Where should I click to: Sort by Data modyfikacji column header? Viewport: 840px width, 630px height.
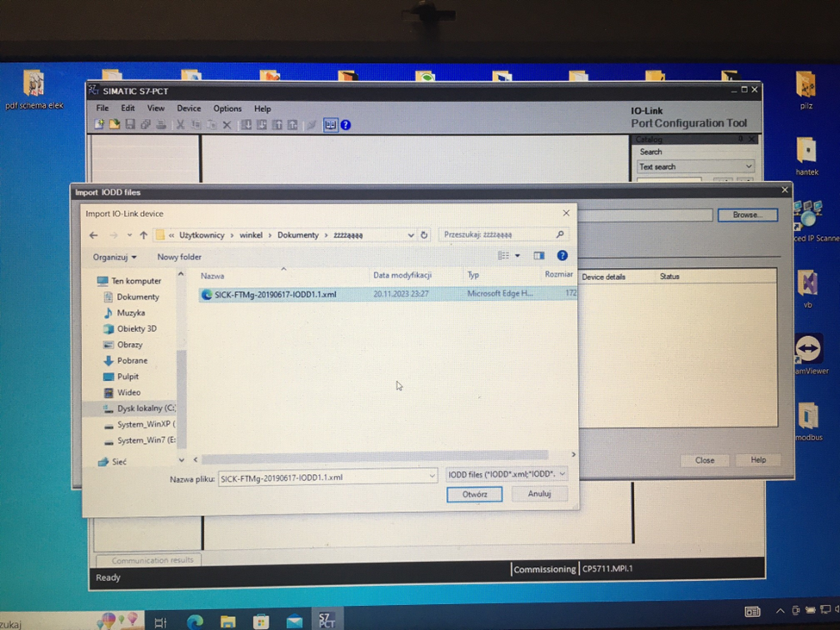click(402, 275)
